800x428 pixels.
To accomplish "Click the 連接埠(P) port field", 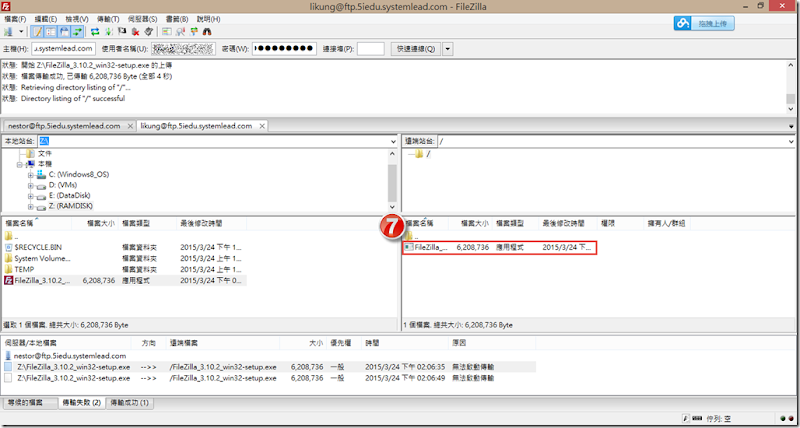I will tap(370, 49).
